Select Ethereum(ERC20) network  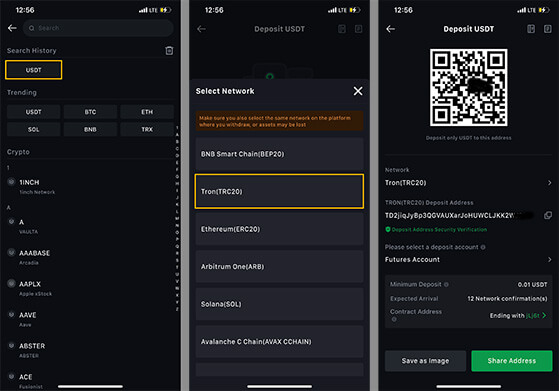[x=280, y=229]
